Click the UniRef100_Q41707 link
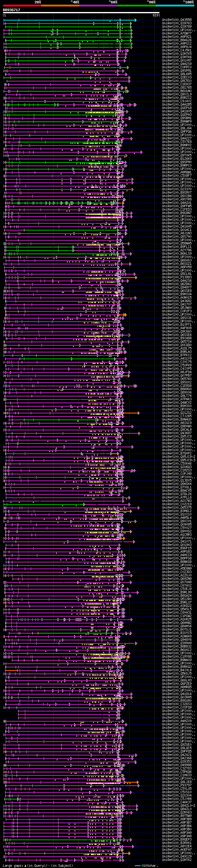The image size is (197, 868). tap(177, 304)
